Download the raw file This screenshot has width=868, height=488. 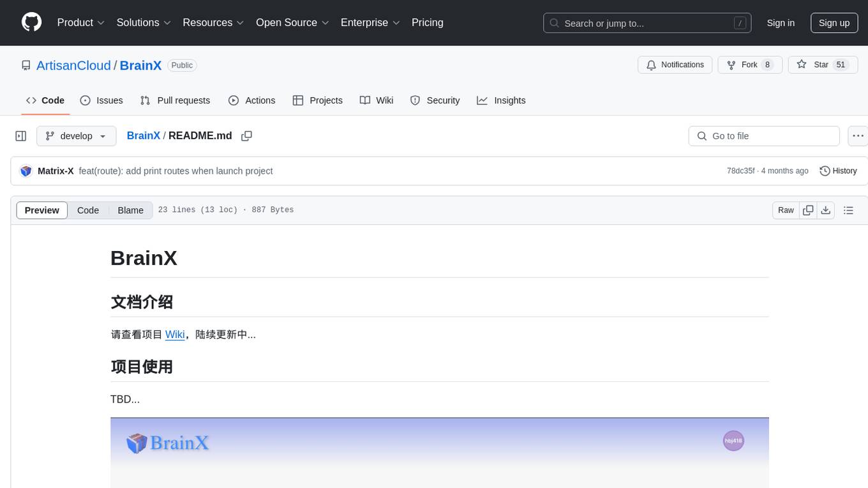pyautogui.click(x=826, y=210)
